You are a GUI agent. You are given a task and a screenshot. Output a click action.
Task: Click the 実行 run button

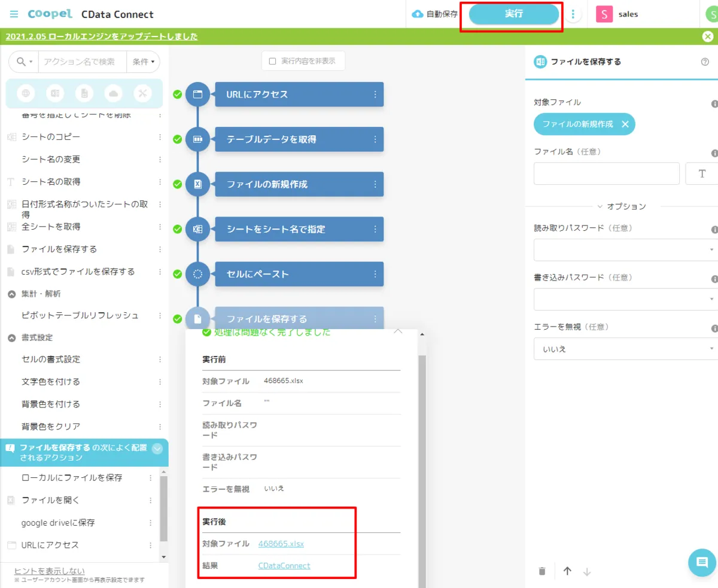coord(514,14)
